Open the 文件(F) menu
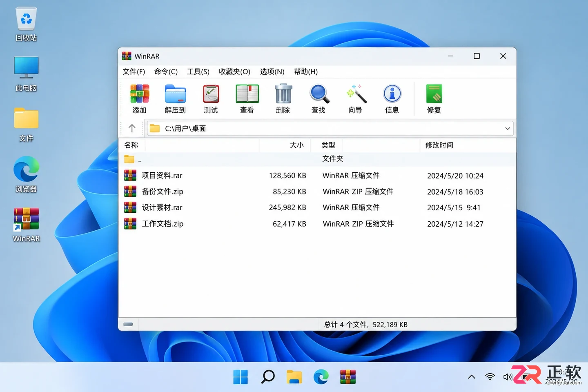This screenshot has width=588, height=392. (134, 72)
